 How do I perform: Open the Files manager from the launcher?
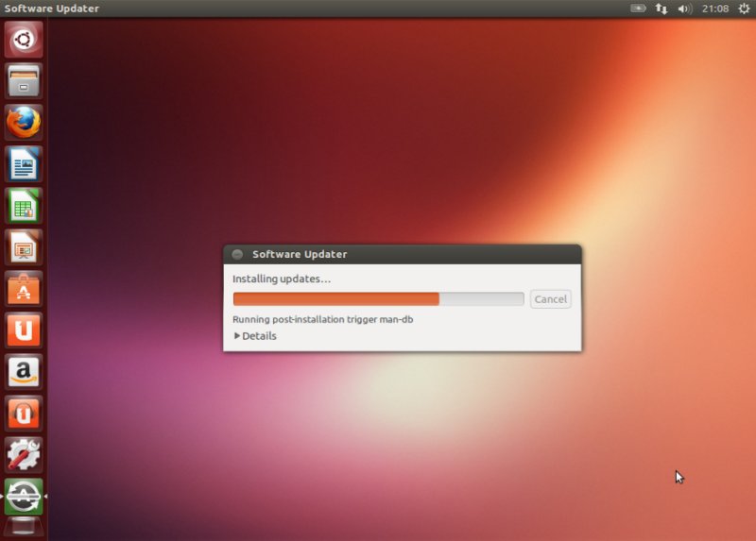[24, 80]
